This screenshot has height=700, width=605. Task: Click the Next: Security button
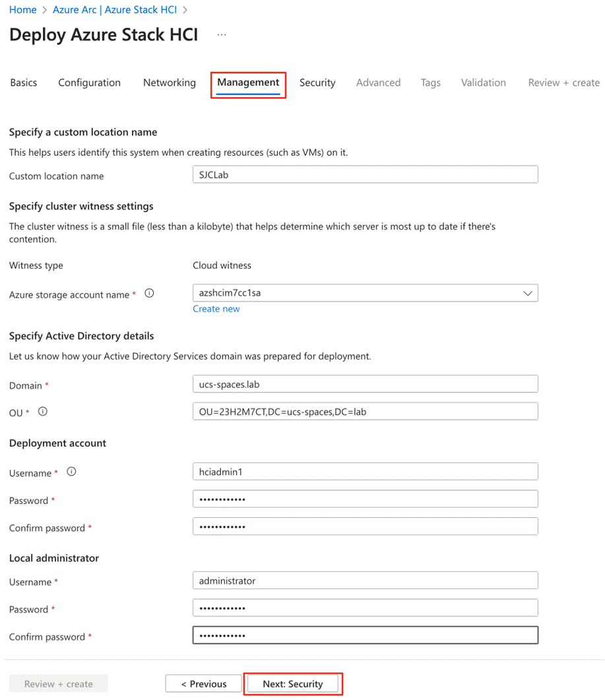tap(293, 684)
